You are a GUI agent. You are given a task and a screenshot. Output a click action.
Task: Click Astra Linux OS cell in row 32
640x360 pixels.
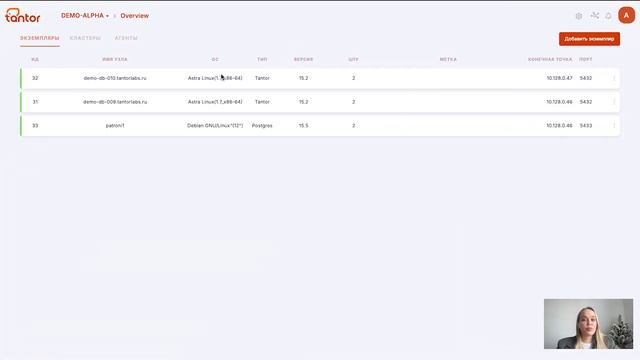(x=215, y=78)
